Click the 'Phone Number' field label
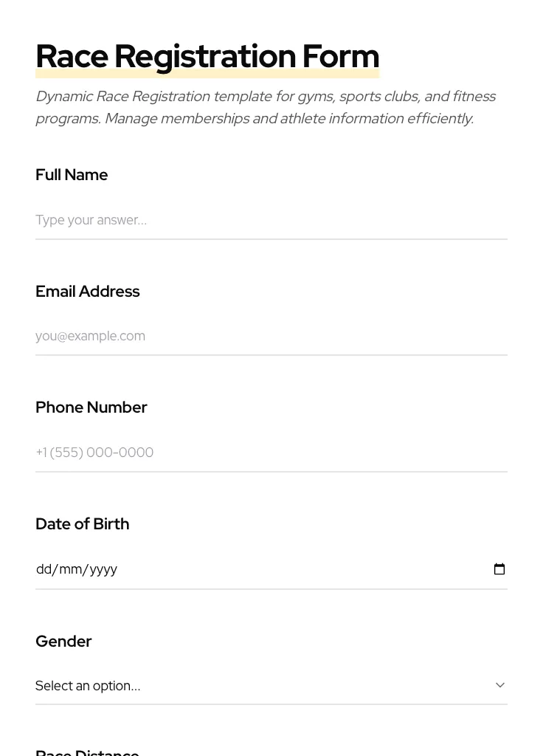 click(x=91, y=408)
